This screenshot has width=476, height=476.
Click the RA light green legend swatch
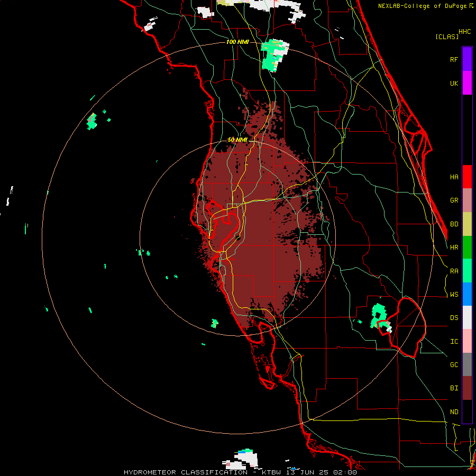pyautogui.click(x=467, y=271)
